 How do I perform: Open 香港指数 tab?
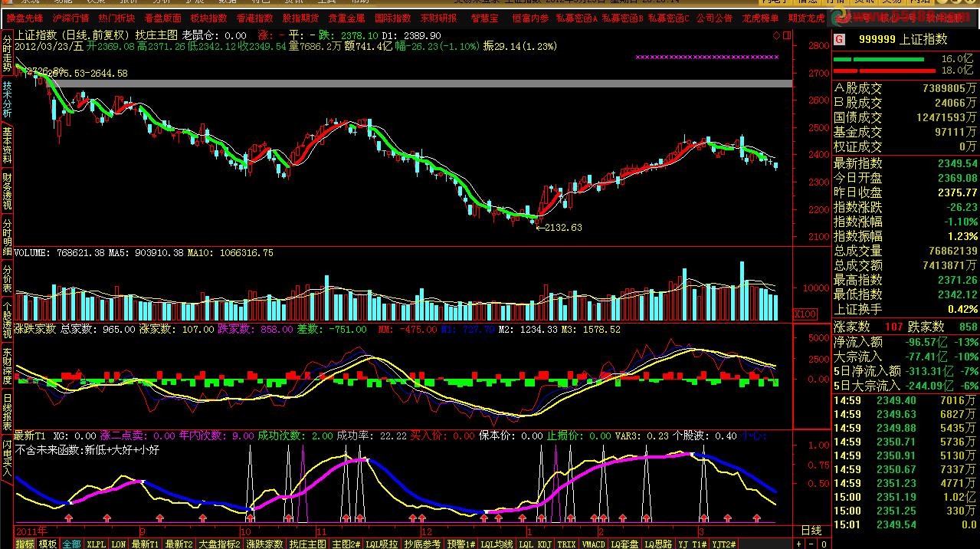pos(254,18)
